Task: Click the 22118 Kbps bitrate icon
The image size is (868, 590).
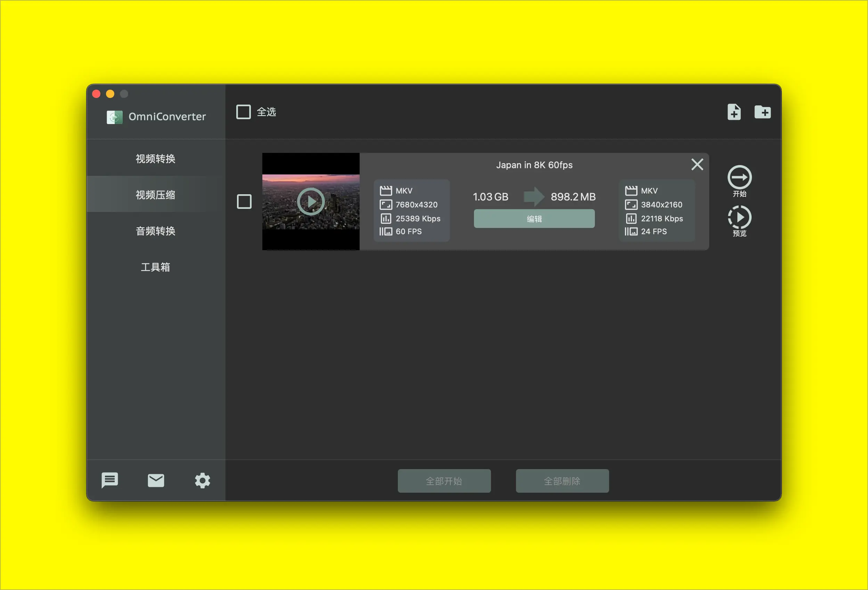Action: [x=631, y=219]
